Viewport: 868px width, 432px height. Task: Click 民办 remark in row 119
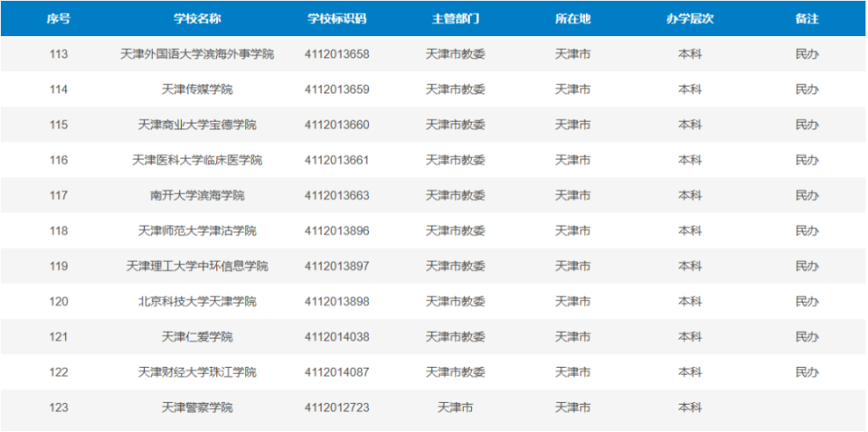tap(807, 267)
